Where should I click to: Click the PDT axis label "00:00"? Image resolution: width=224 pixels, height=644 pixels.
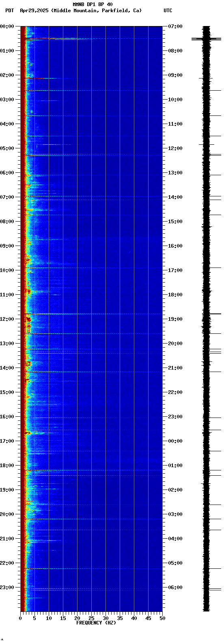coord(7,26)
